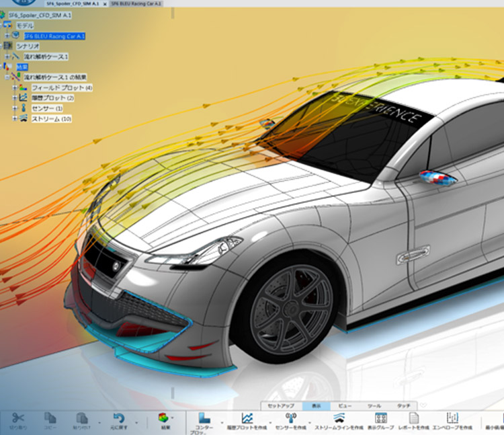Open the Results (結果) cube icon
Image resolution: width=504 pixels, height=435 pixels.
(x=163, y=418)
